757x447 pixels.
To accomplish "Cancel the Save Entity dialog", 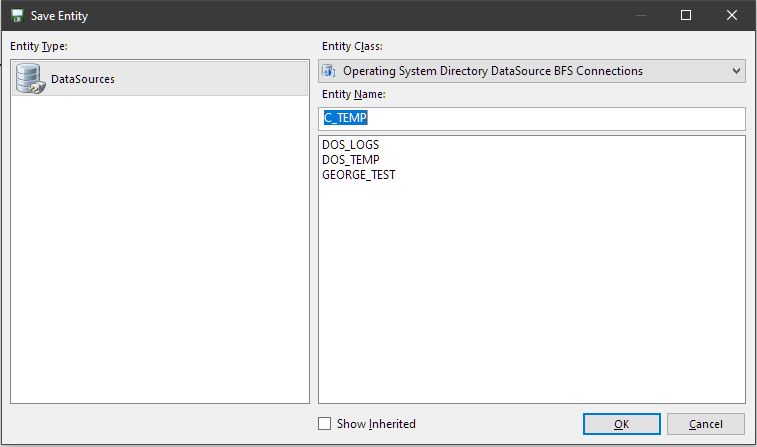I will click(705, 424).
